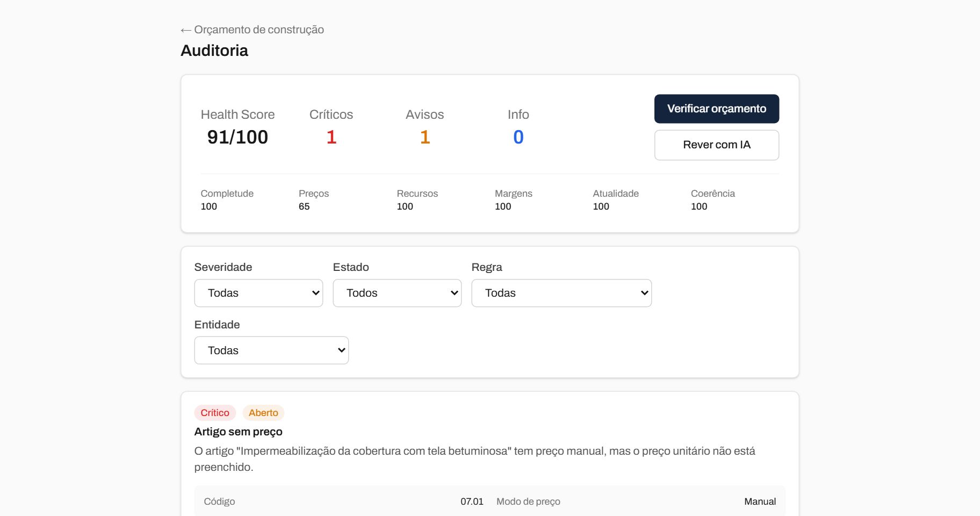The width and height of the screenshot is (980, 516).
Task: Open the Entidade dropdown
Action: (271, 350)
